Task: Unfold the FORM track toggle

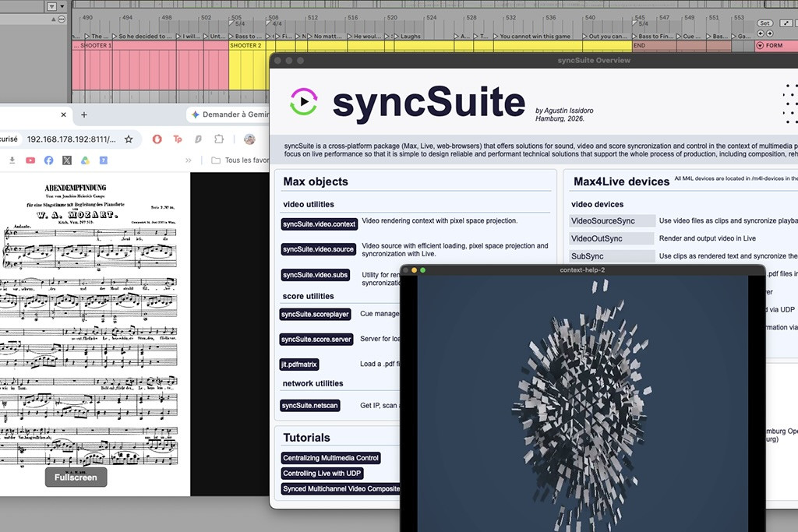Action: [760, 46]
